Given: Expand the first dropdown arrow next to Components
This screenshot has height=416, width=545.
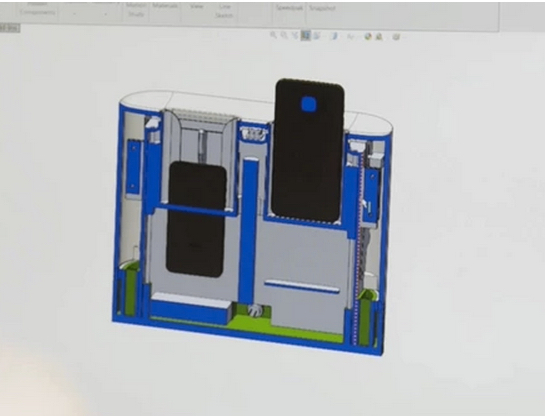Looking at the screenshot, I should 74,14.
